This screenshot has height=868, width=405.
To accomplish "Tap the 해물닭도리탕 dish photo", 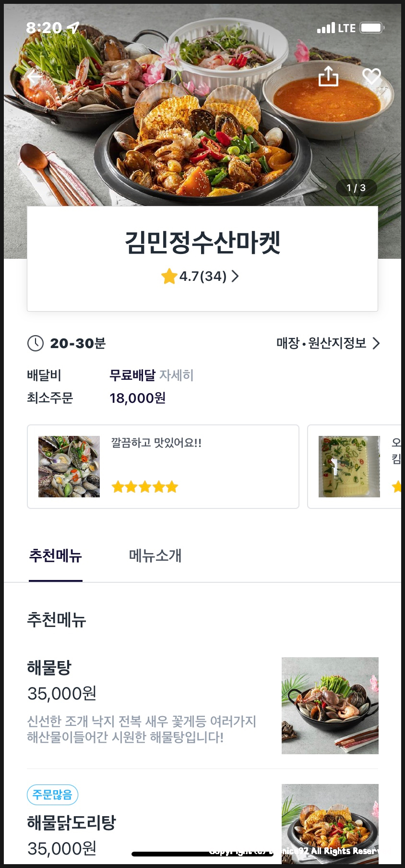I will click(x=330, y=823).
